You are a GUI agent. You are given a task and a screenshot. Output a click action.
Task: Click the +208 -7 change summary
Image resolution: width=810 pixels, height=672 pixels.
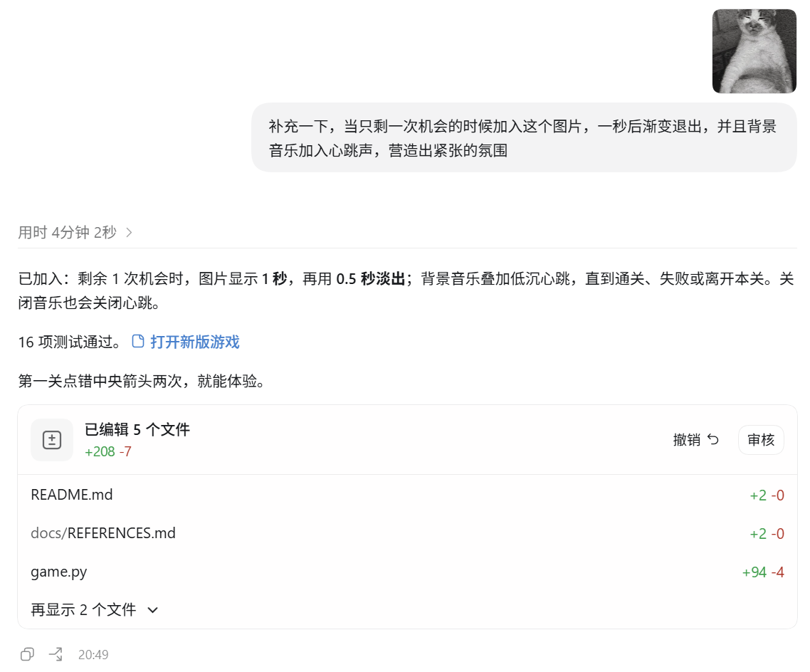click(108, 451)
